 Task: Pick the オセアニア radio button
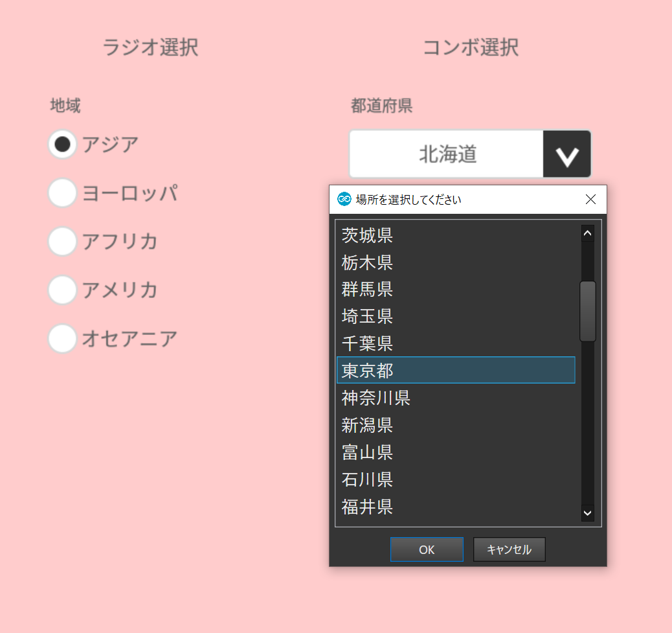tap(63, 338)
